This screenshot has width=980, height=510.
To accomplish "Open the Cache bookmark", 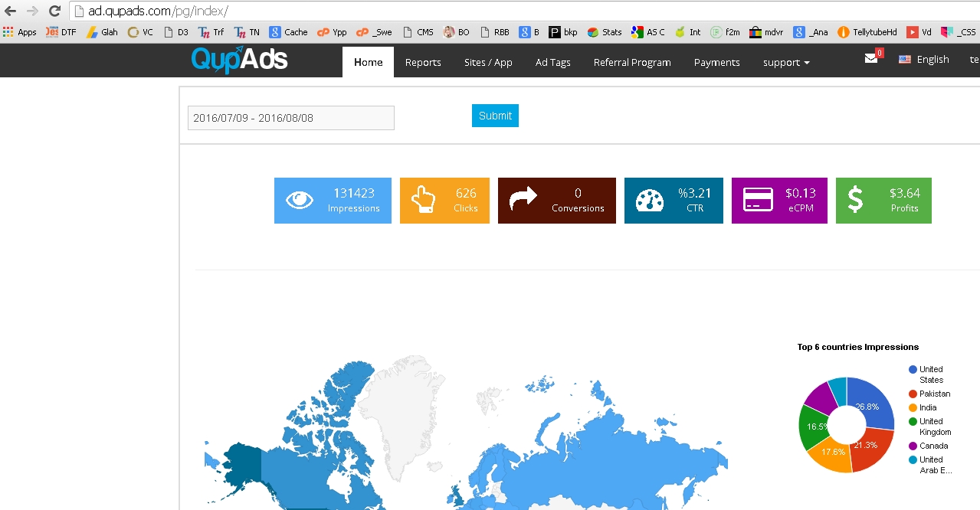I will pos(288,32).
